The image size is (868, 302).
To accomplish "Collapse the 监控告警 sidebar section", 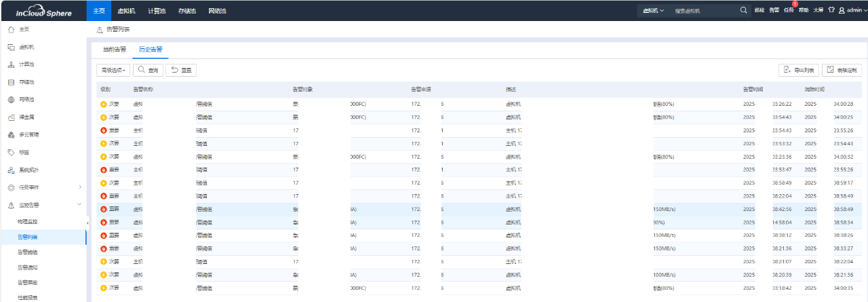I will pyautogui.click(x=79, y=205).
